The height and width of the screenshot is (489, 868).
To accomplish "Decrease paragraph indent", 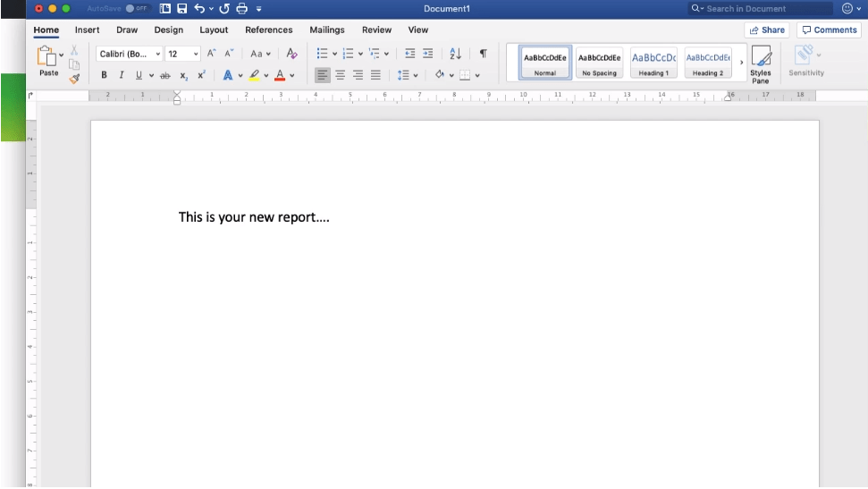I will click(409, 53).
